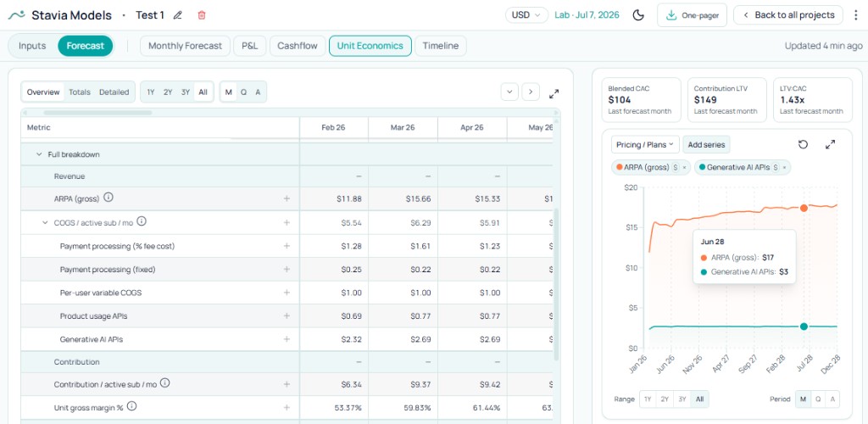Set table range to 1Y
The height and width of the screenshot is (424, 868).
pyautogui.click(x=151, y=92)
